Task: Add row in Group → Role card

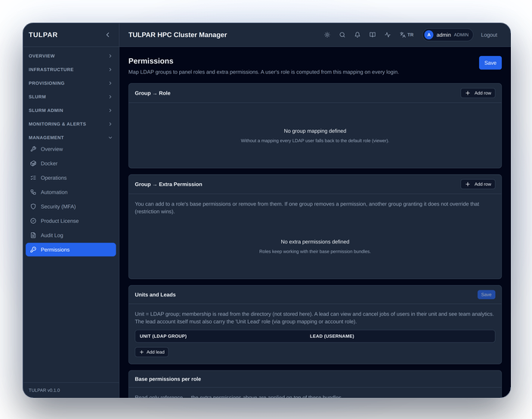Action: pos(478,93)
